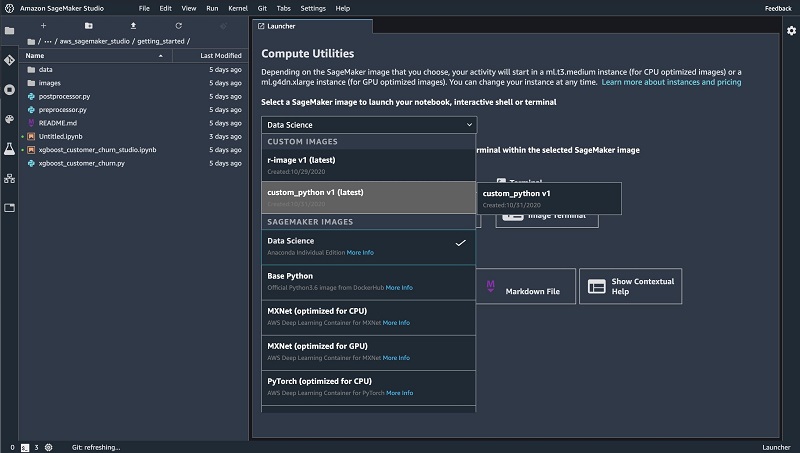Click the postprocessor.py Python icon
The height and width of the screenshot is (453, 800).
pyautogui.click(x=31, y=96)
